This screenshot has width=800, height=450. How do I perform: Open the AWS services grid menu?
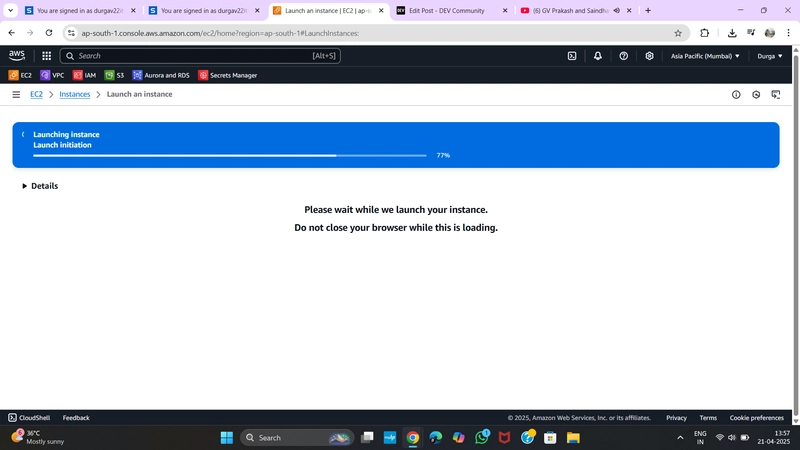pyautogui.click(x=46, y=56)
